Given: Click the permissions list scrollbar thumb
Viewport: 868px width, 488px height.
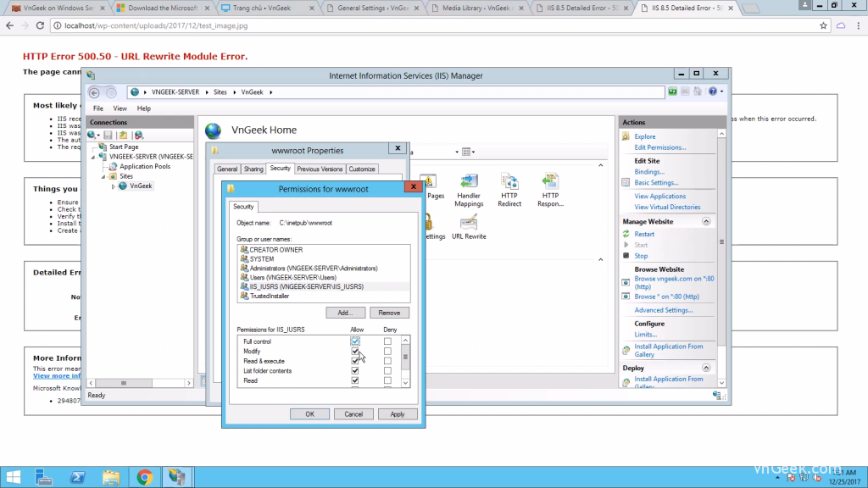Looking at the screenshot, I should point(405,358).
